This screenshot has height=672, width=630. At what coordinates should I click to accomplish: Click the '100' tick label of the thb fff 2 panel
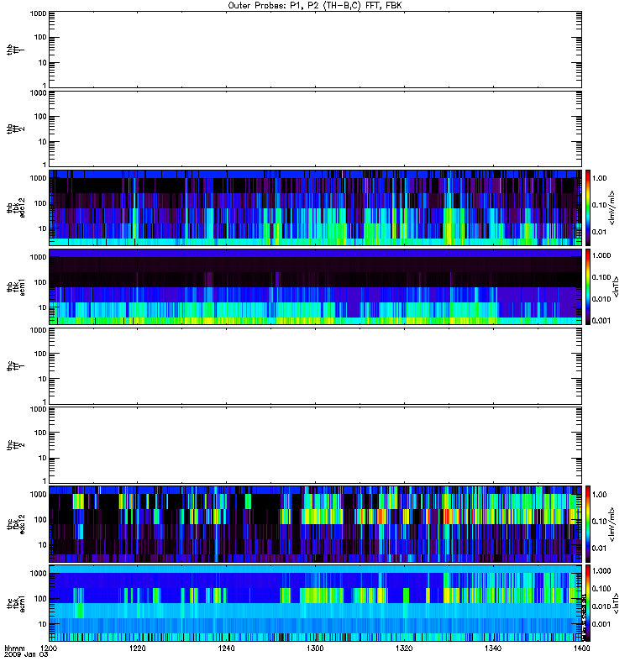pyautogui.click(x=40, y=117)
